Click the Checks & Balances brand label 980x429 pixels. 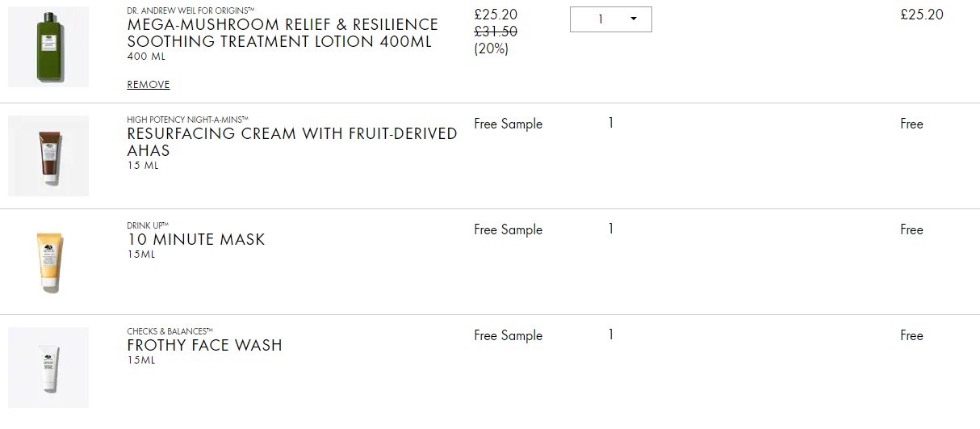(170, 331)
